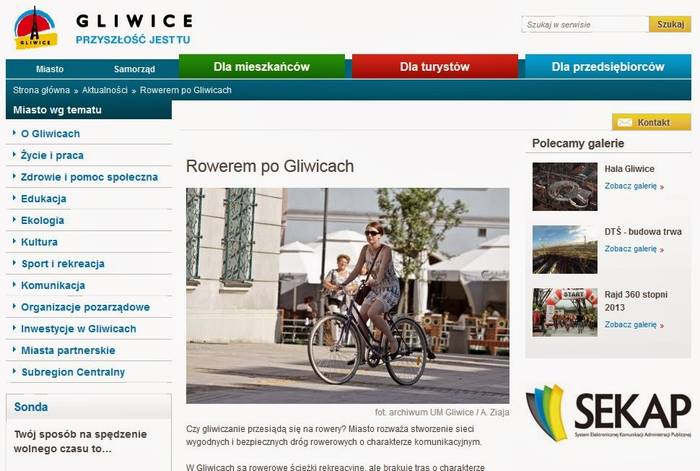Screen dimensions: 700x471
Task: Open Aktualności breadcrumb link
Action: tap(105, 90)
